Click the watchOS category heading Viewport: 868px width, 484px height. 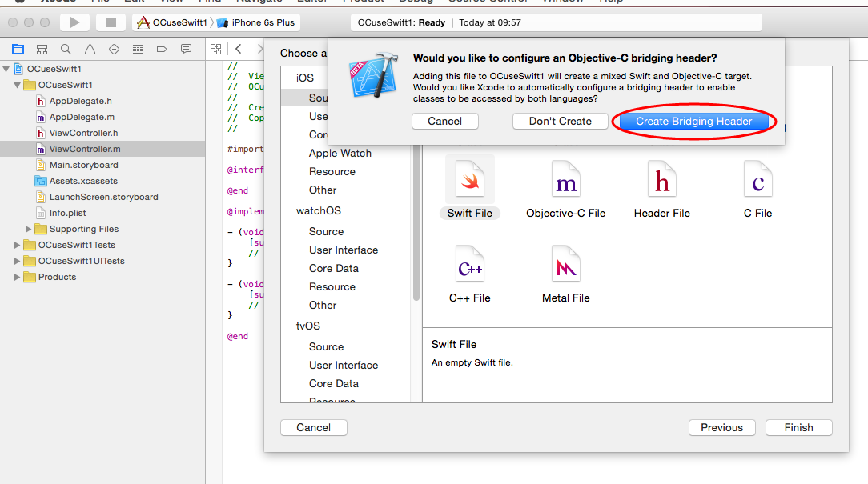coord(319,210)
